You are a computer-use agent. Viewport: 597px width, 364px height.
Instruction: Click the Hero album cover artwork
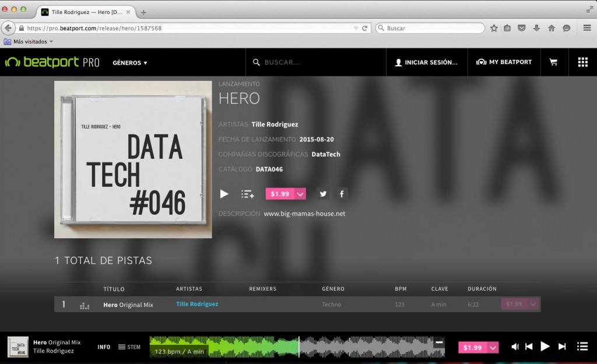133,160
